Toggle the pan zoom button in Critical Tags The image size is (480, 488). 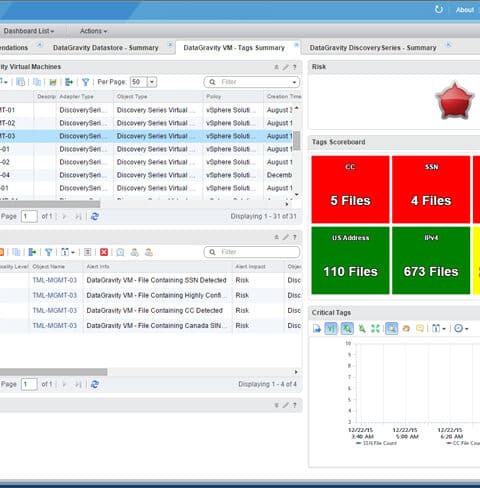[392, 329]
